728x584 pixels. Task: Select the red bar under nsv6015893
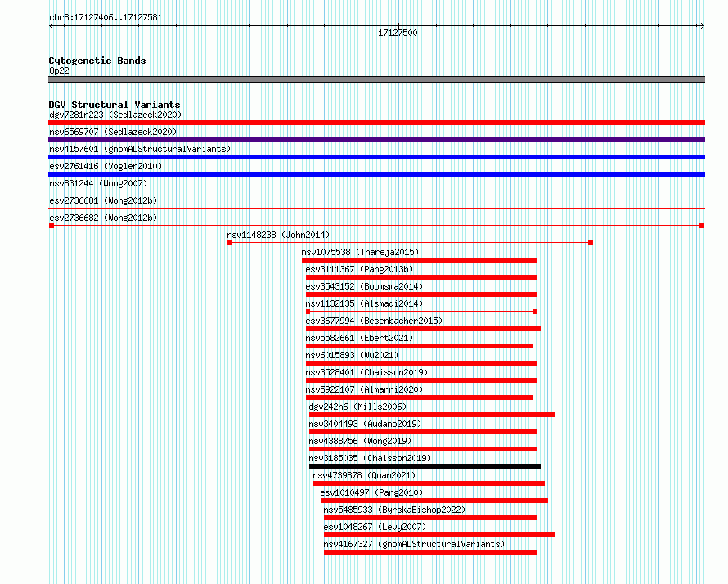click(x=421, y=363)
